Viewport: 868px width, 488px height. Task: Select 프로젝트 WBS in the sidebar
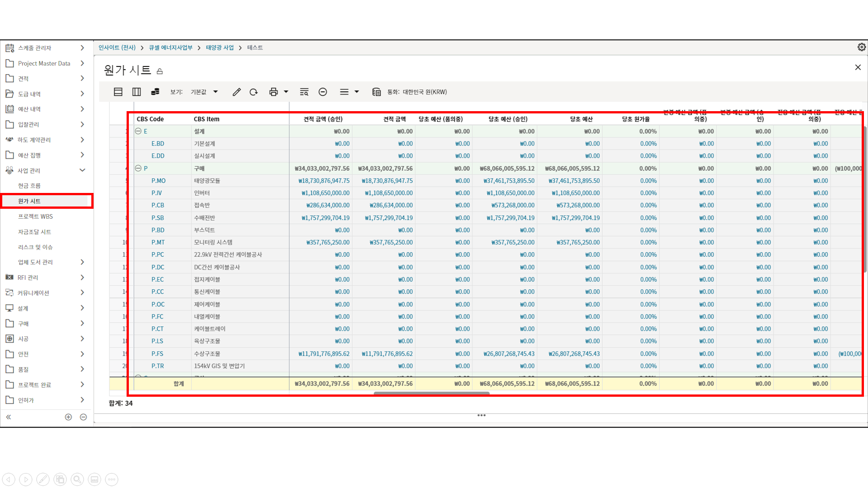click(35, 216)
